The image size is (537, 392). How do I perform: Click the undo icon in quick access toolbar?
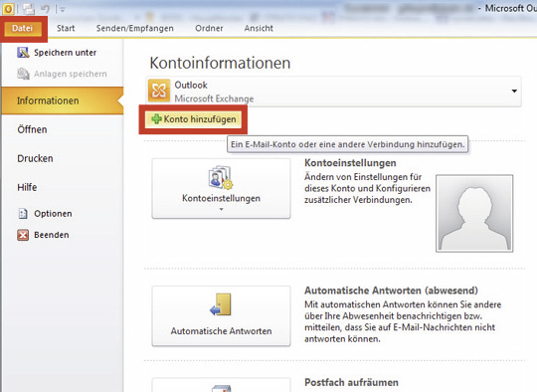tap(45, 9)
